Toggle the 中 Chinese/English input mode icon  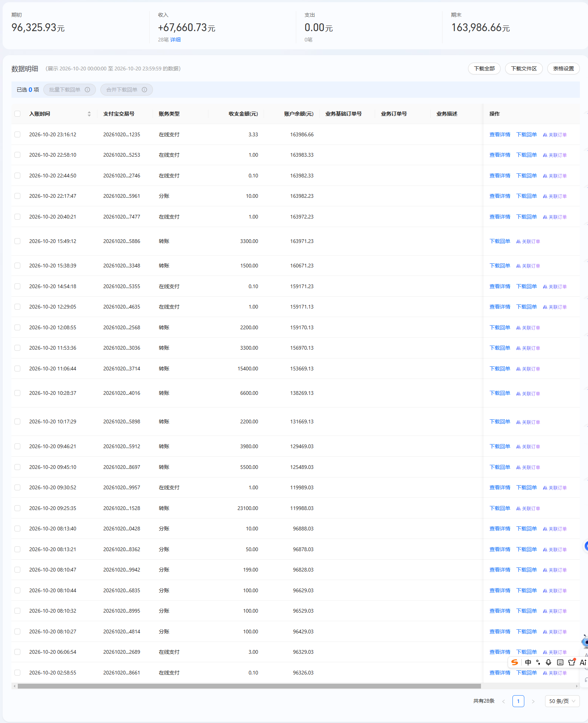tap(528, 662)
